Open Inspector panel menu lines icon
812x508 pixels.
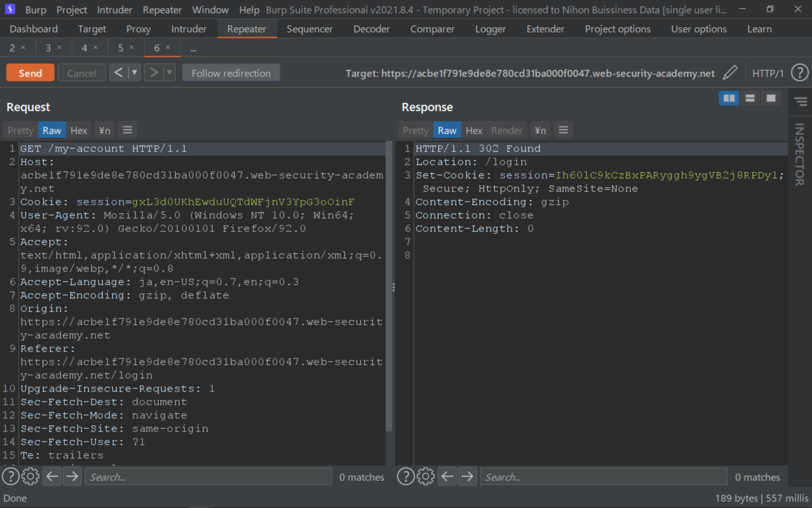(800, 102)
